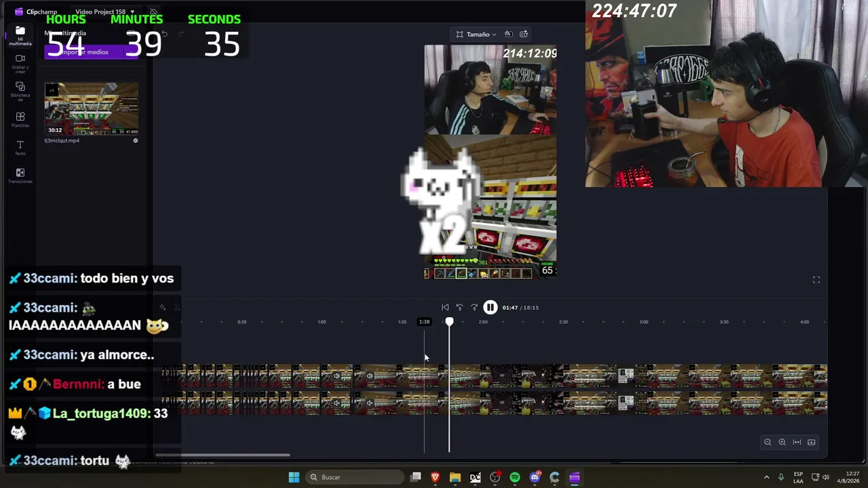Open Spotify from taskbar
This screenshot has height=488, width=868.
coord(515,477)
